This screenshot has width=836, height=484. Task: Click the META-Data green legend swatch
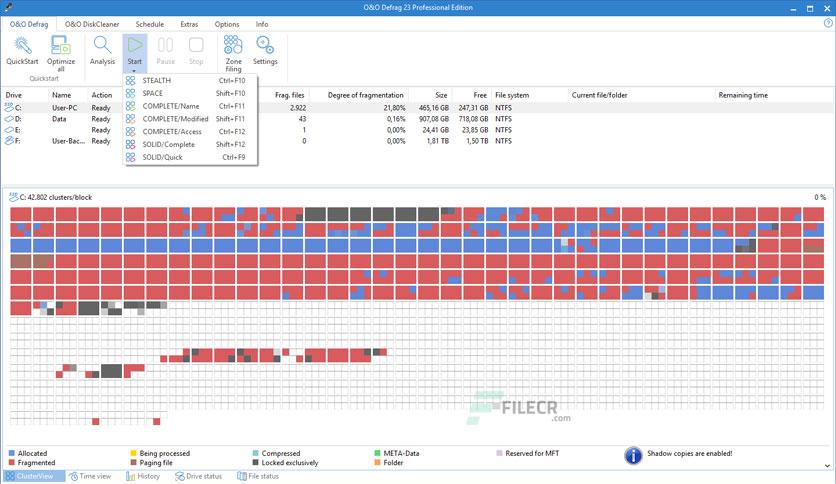click(377, 453)
